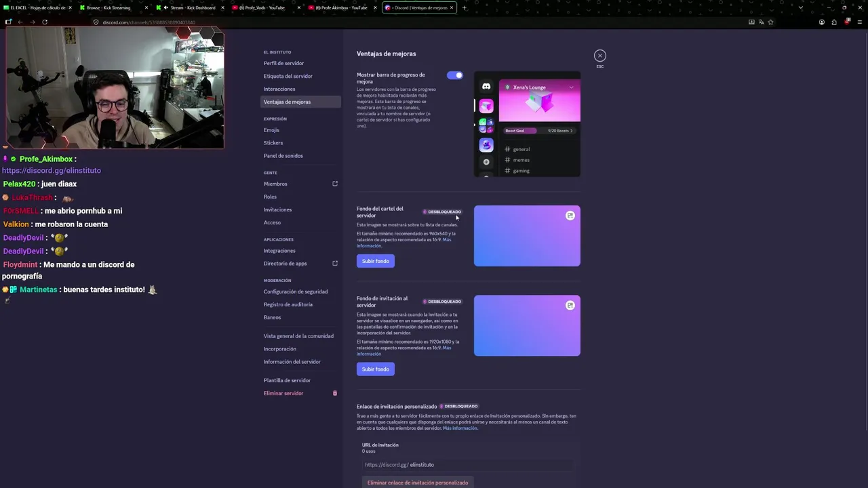This screenshot has height=488, width=868.
Task: Click the server banner background preview
Action: coord(527,236)
